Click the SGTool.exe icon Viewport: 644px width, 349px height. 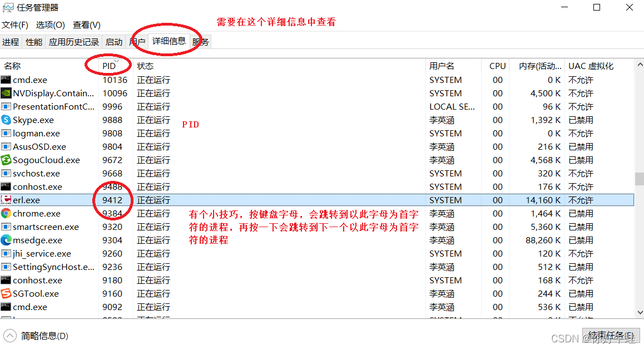tap(6, 293)
